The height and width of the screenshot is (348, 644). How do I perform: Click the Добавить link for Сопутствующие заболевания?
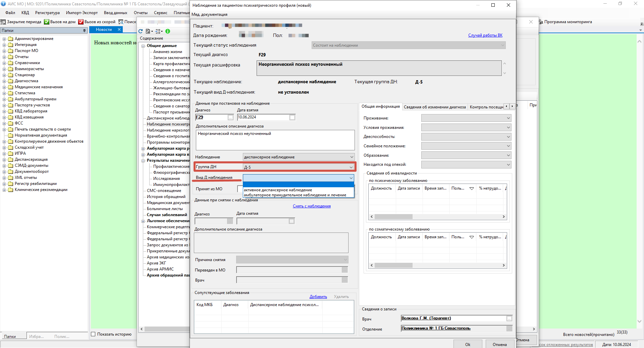(318, 297)
